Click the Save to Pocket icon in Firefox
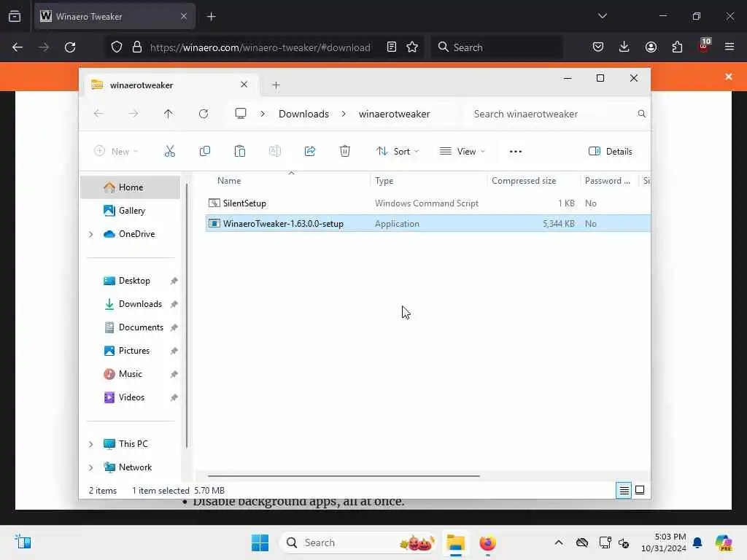This screenshot has height=560, width=747. [598, 47]
